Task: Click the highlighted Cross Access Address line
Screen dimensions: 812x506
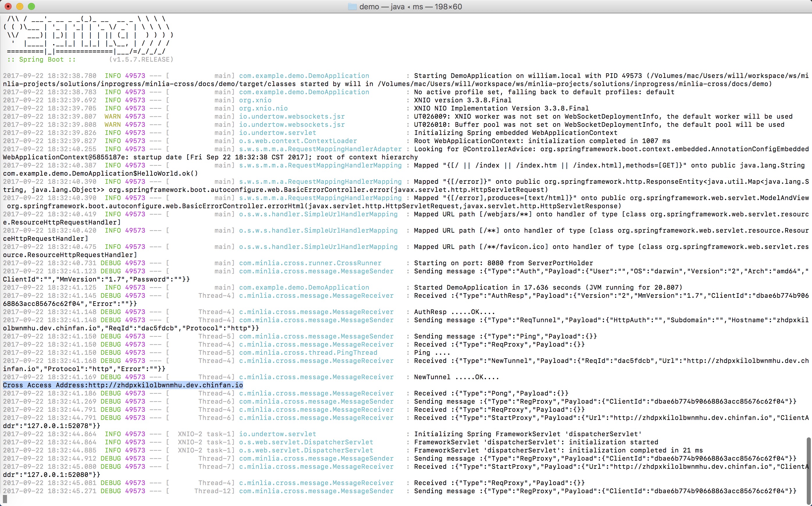Action: point(123,385)
